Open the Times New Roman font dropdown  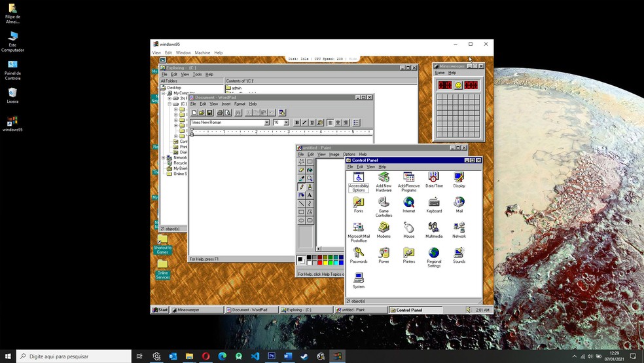tap(266, 123)
